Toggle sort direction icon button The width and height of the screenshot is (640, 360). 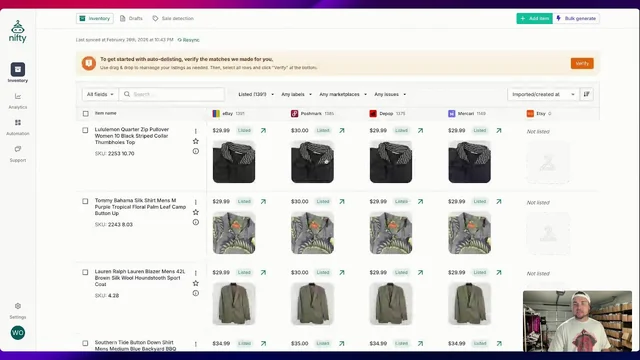tap(587, 94)
